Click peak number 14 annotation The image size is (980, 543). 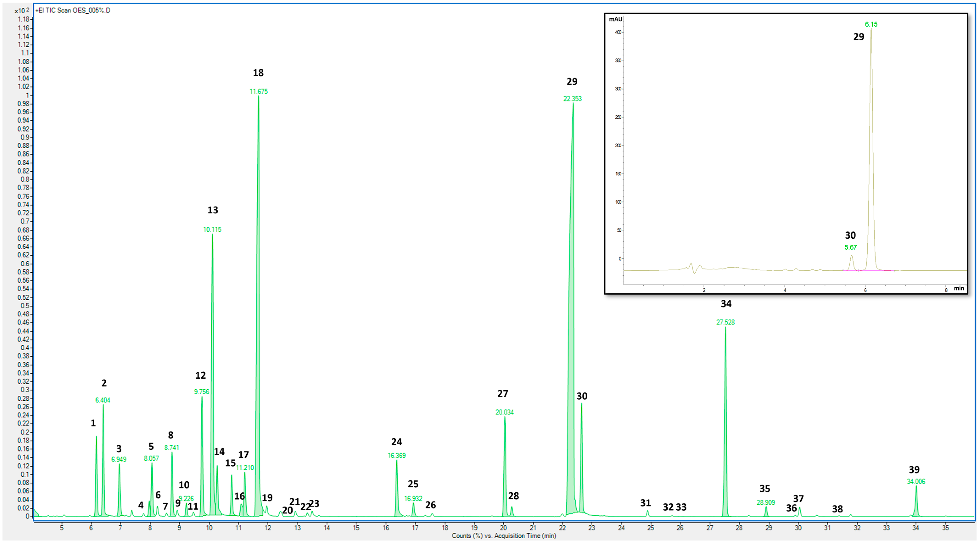tap(219, 452)
